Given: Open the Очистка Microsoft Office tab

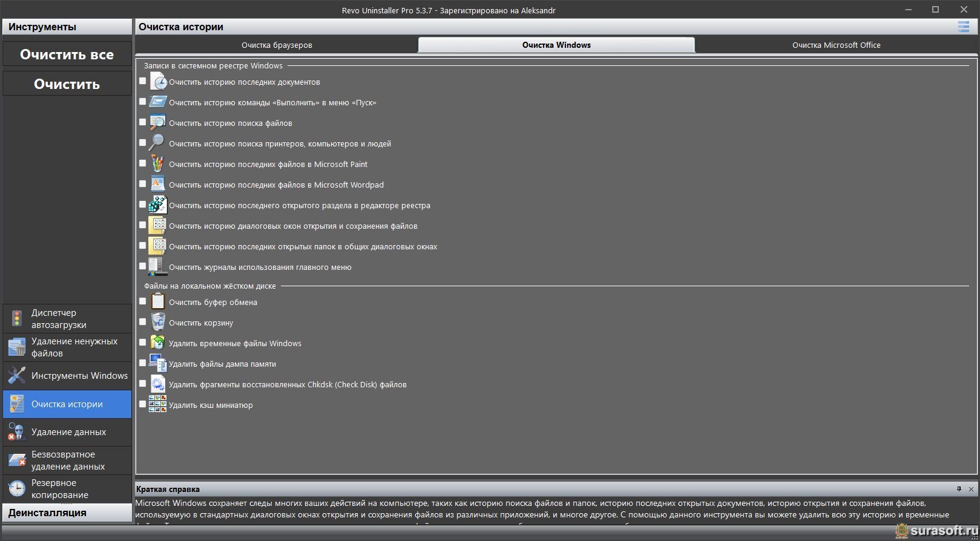Looking at the screenshot, I should [x=836, y=45].
